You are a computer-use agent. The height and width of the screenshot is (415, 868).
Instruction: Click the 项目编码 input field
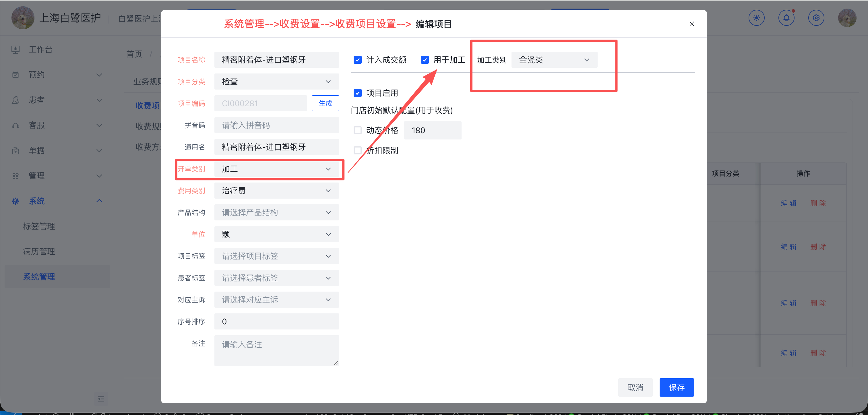click(260, 103)
